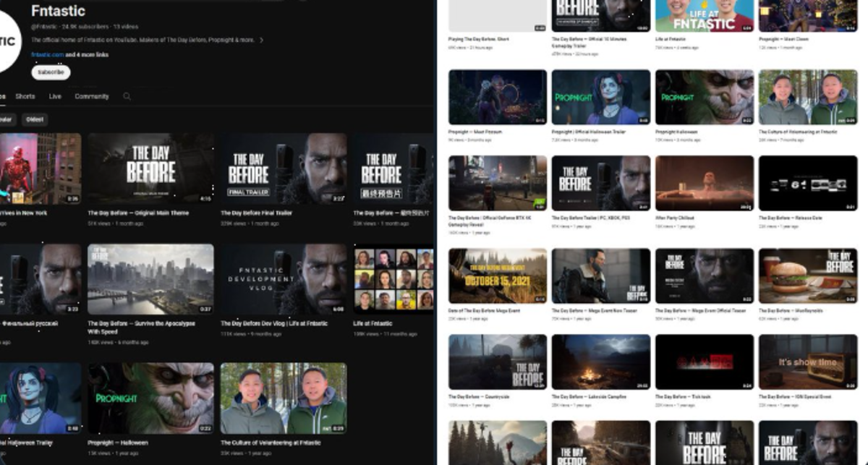Open the 'It's show time' IGN Special Event thumbnail
This screenshot has width=868, height=465.
[808, 362]
